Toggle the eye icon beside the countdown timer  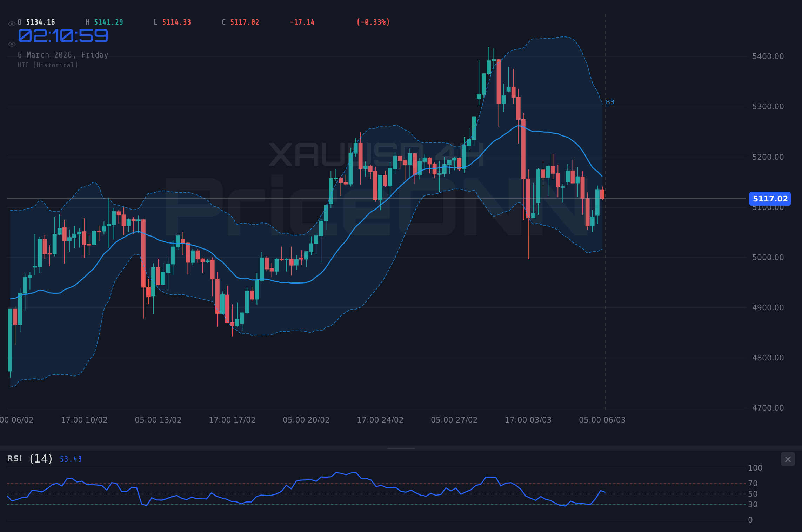12,44
